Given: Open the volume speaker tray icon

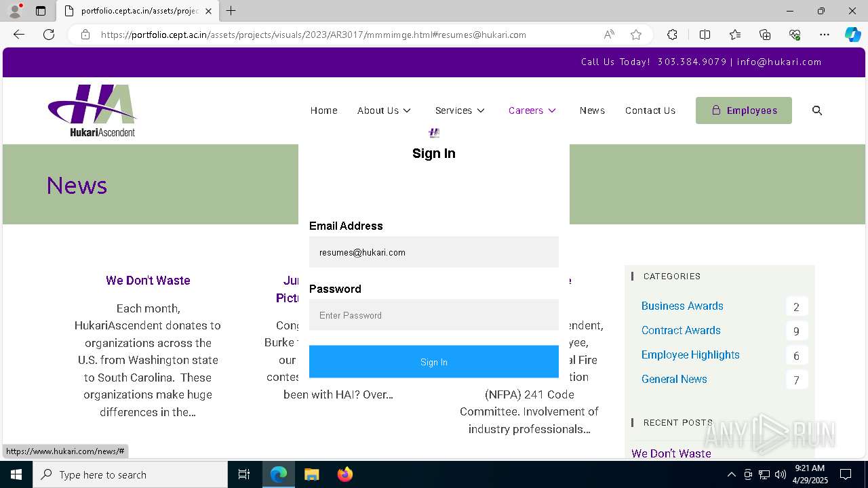Looking at the screenshot, I should [781, 474].
